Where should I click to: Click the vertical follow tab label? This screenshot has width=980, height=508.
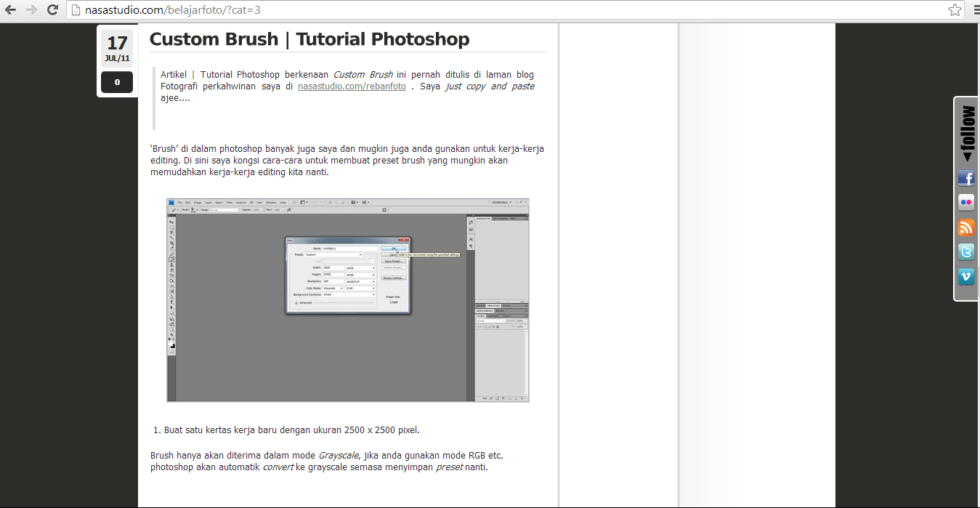(x=968, y=134)
